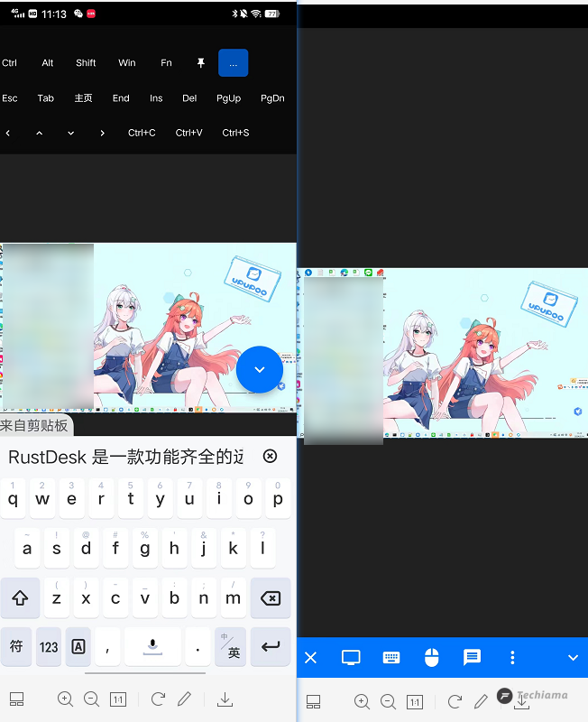Rotate the image via icon beneath the keyboard
588x722 pixels.
[158, 699]
